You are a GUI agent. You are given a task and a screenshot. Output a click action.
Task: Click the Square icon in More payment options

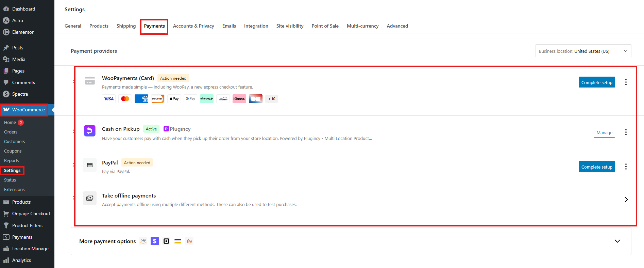coord(166,241)
